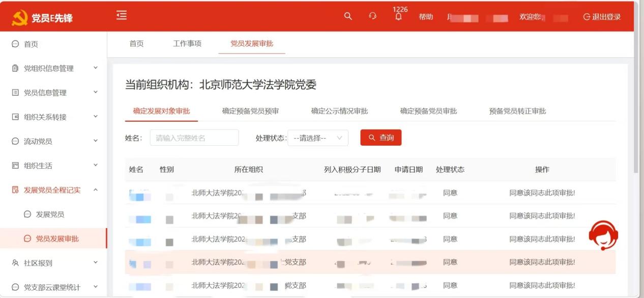Image resolution: width=644 pixels, height=298 pixels.
Task: Select the 预备党员转正审批 tab
Action: (x=517, y=111)
